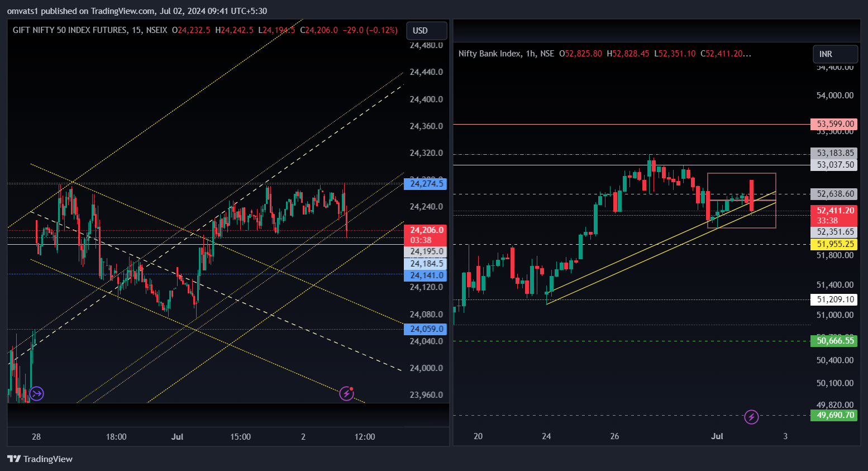Click the 24,000.0 axis tick on Nifty chart
Viewport: 868px width, 471px height.
(426, 368)
